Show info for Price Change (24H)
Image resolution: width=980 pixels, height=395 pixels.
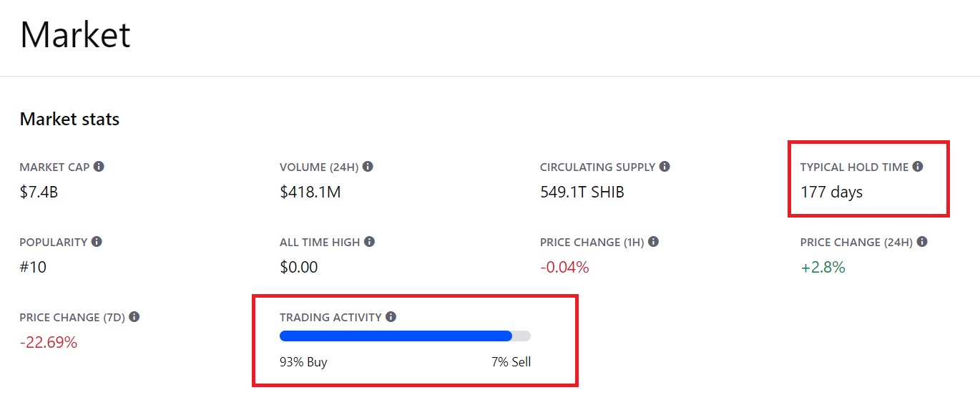click(x=922, y=241)
